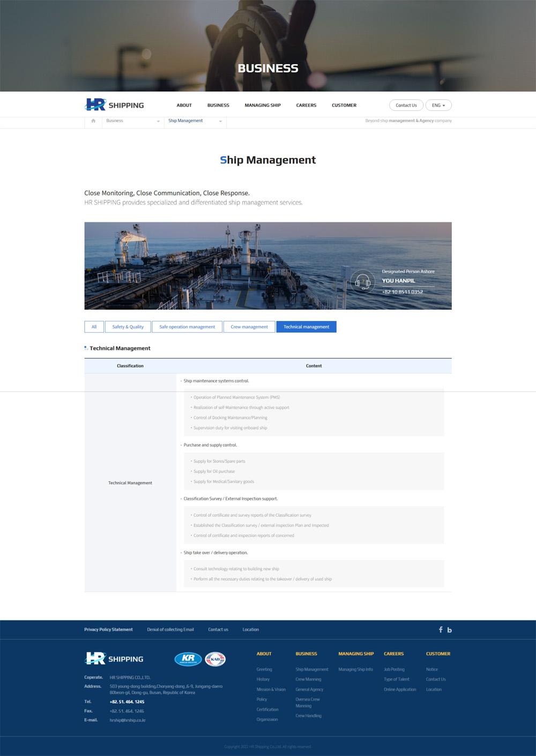Click the home icon in breadcrumb

(93, 121)
